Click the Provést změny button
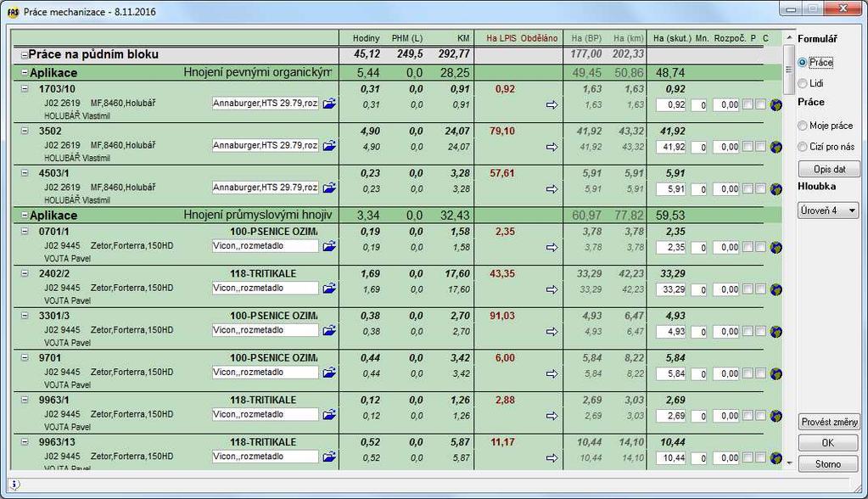868x499 pixels. [829, 422]
